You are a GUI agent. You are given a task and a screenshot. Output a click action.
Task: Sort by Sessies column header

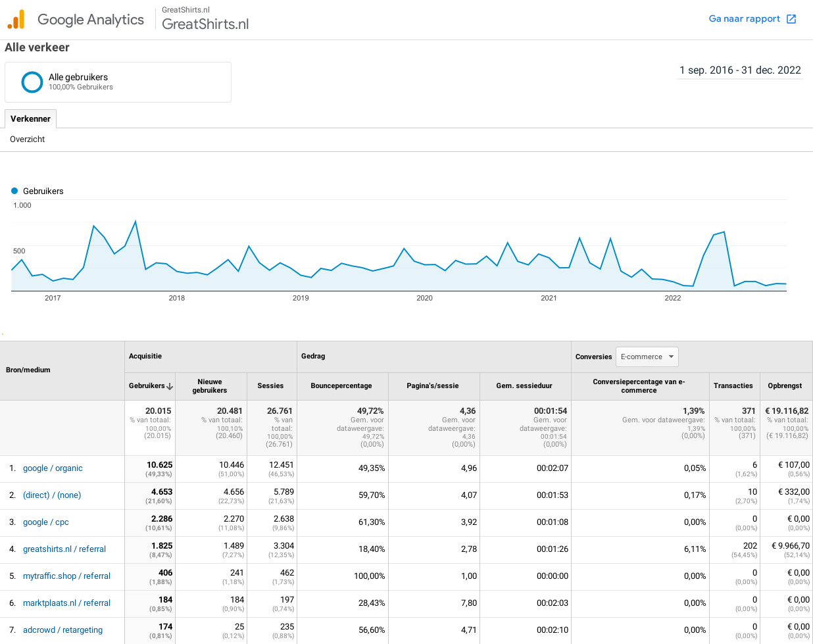point(270,385)
